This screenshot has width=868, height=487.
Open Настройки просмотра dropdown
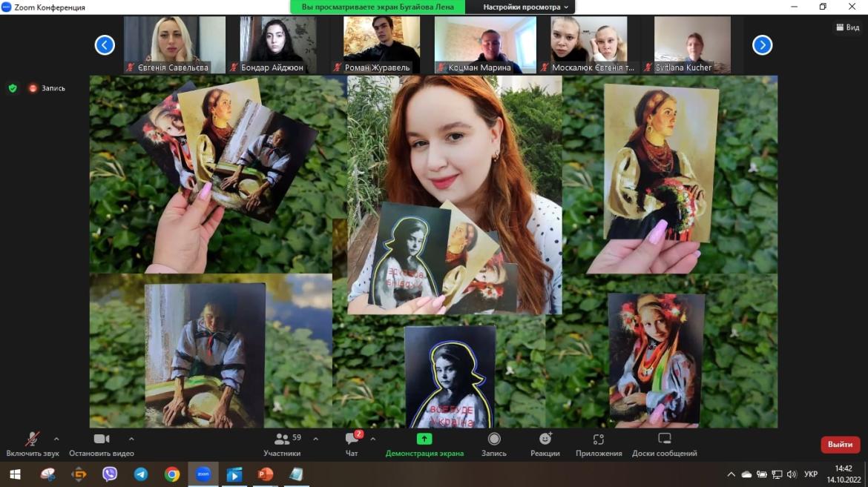click(x=526, y=7)
